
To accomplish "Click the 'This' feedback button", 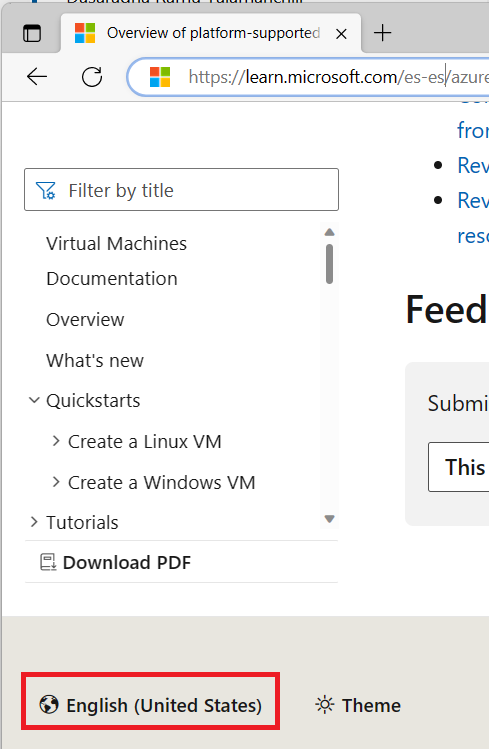I will coord(459,467).
